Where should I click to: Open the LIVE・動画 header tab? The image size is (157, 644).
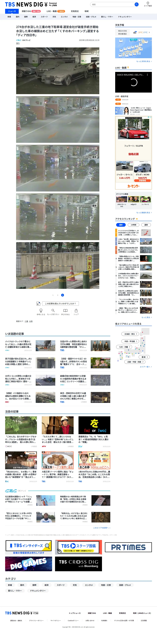coord(56,11)
